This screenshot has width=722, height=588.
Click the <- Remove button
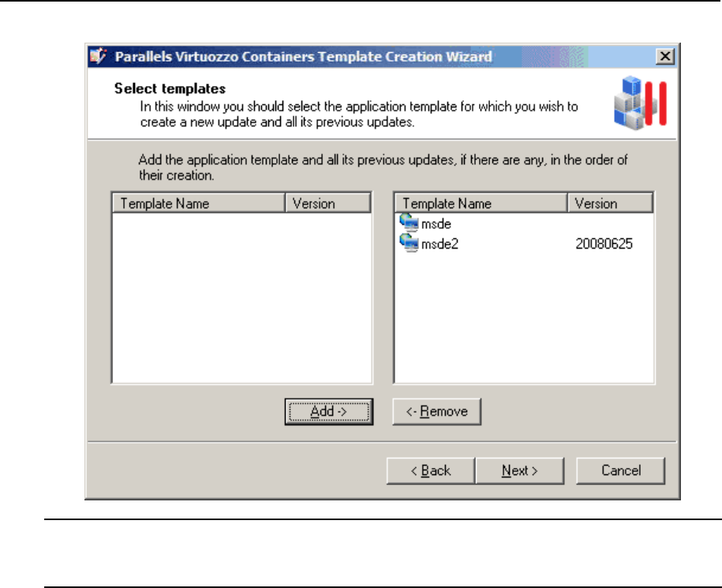436,411
